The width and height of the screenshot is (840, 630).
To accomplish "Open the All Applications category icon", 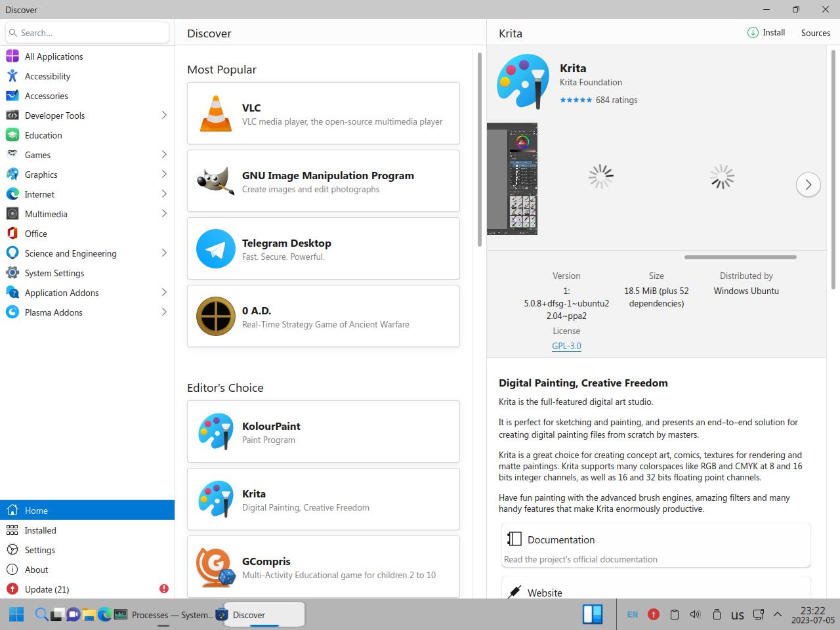I will coord(12,56).
